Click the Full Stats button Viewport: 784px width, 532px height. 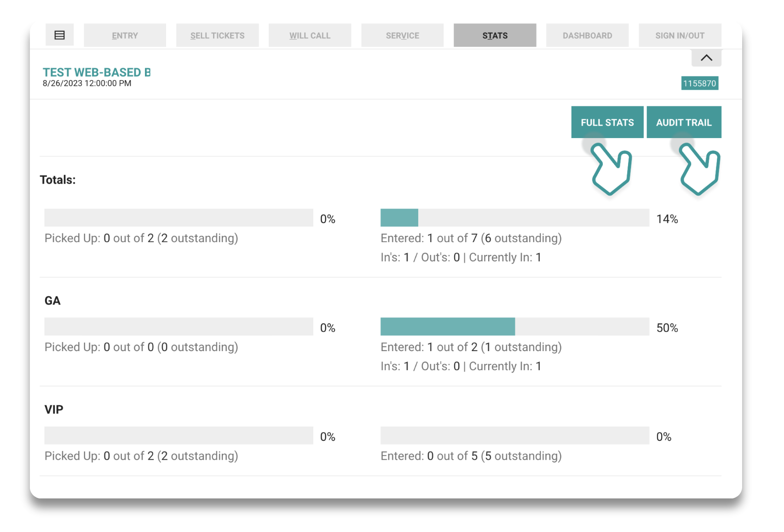click(x=607, y=122)
